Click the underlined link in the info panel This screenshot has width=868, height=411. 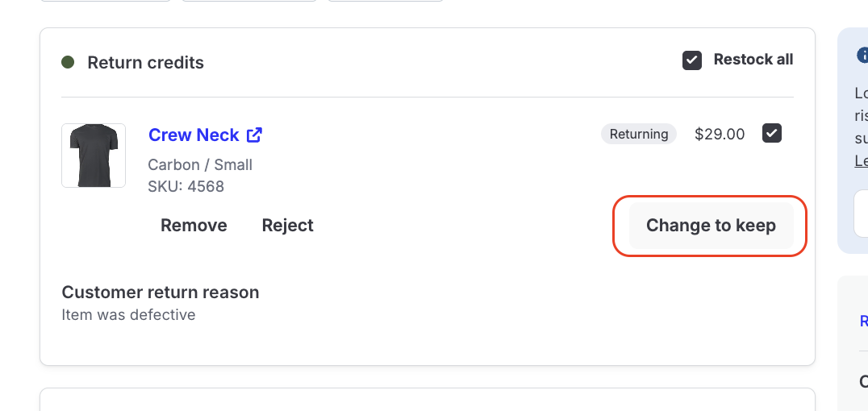pos(862,161)
